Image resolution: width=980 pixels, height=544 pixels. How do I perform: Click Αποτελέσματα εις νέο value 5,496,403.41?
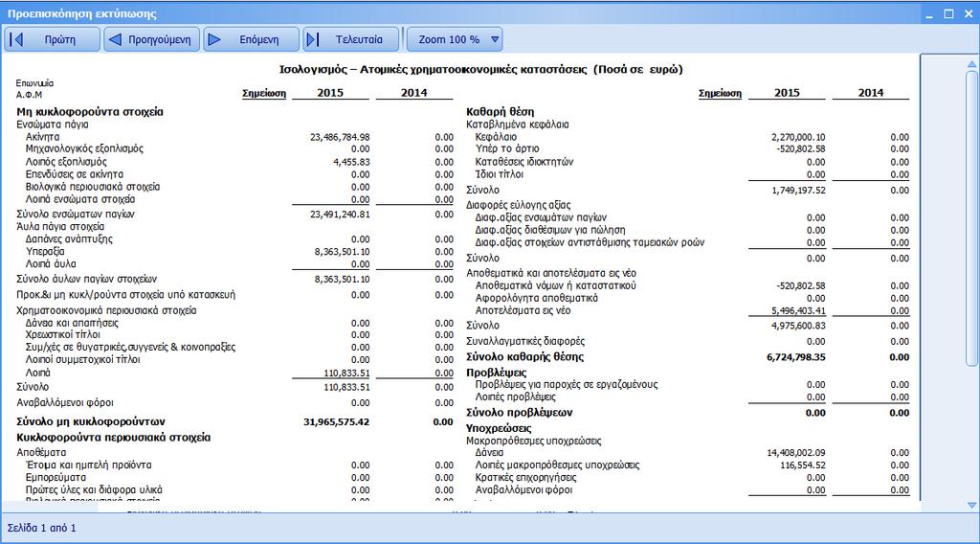click(798, 310)
